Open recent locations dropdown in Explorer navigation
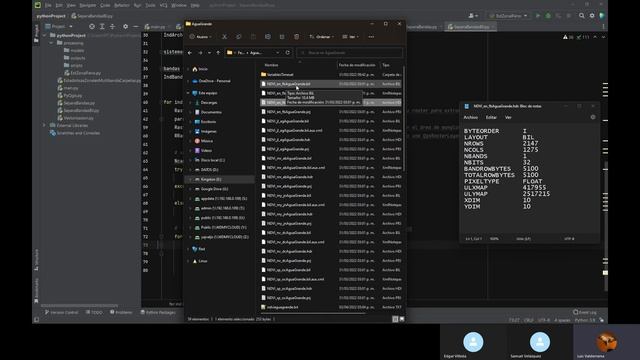 coord(209,53)
